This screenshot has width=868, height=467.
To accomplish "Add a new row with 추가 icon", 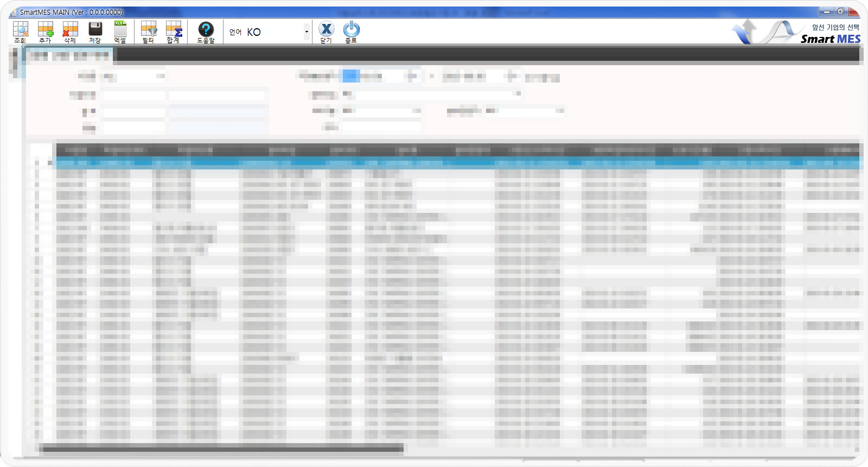I will (45, 31).
